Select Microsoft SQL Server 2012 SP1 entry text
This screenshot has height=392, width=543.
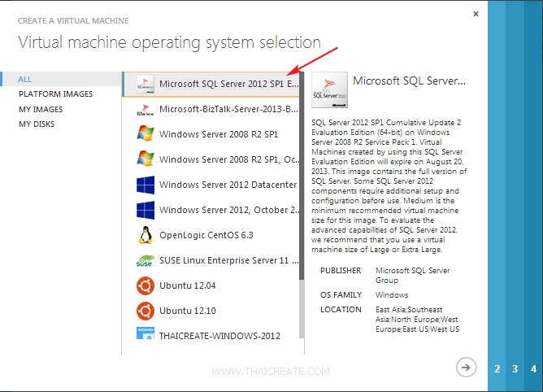[x=228, y=84]
